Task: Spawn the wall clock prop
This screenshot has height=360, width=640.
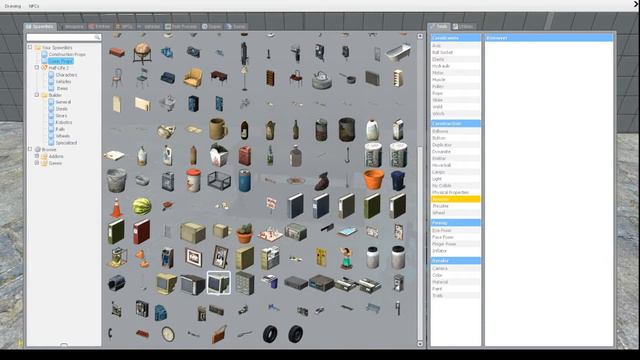Action: point(167,334)
